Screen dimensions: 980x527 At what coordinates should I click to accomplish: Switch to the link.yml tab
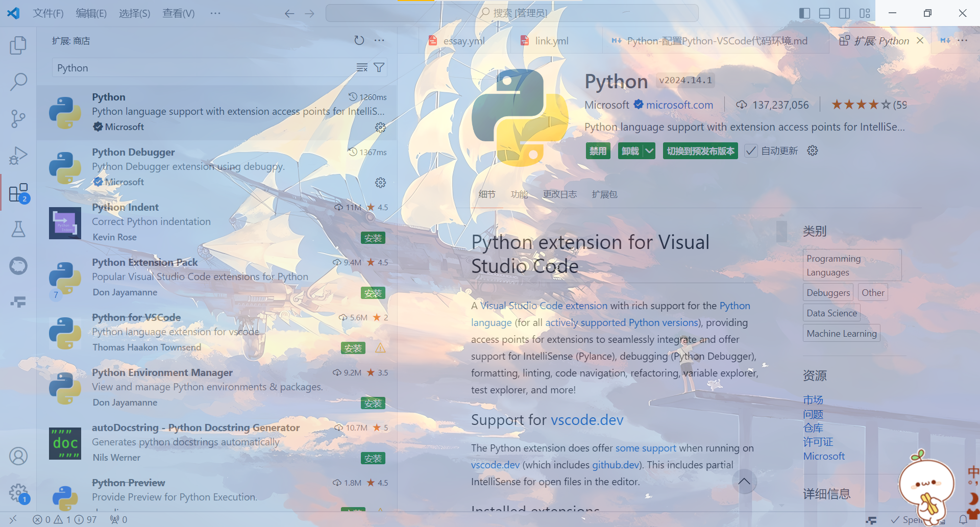coord(551,41)
